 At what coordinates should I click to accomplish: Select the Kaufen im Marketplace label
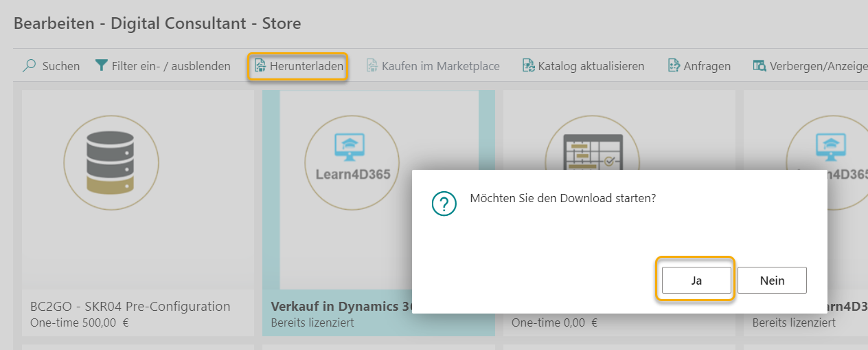pyautogui.click(x=440, y=66)
